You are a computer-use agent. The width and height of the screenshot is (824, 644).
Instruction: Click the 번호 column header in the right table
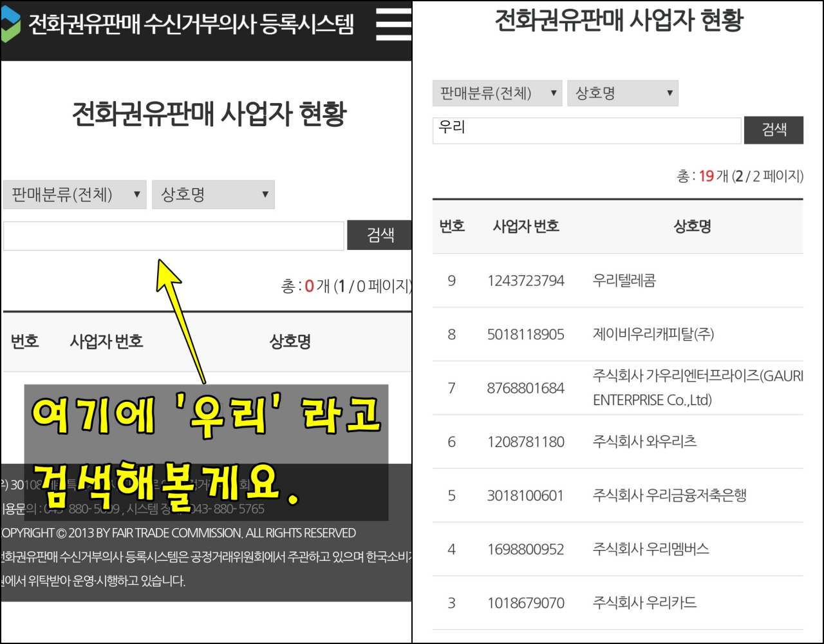coord(452,226)
